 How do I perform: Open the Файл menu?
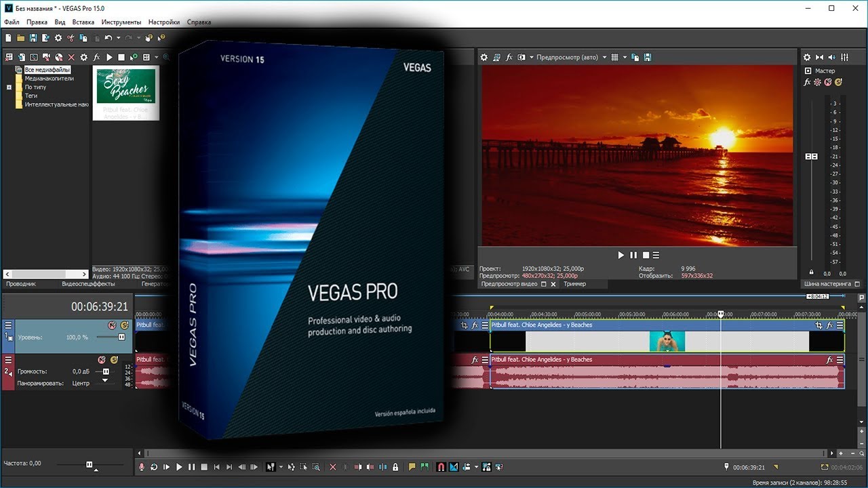[12, 22]
